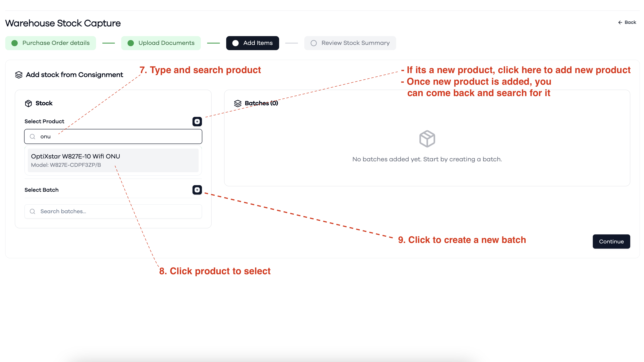Switch to Review Stock Summary step
Viewport: 644px width, 362px height.
pos(350,43)
